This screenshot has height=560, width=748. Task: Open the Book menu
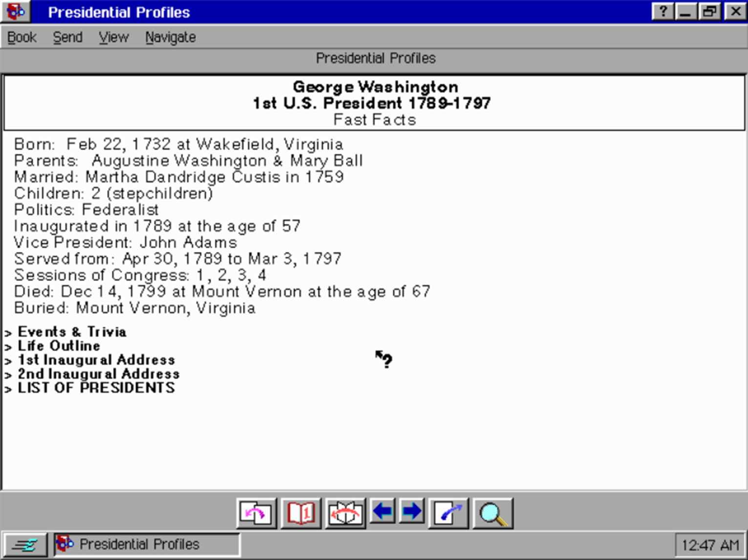coord(22,37)
